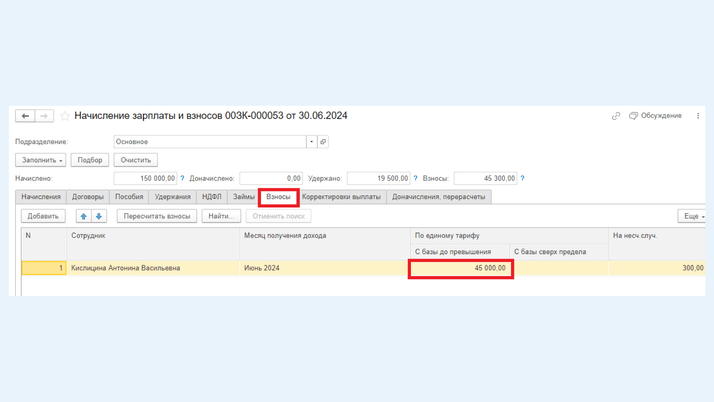The image size is (714, 402).
Task: Open the selected Подразделение item icon
Action: [323, 142]
